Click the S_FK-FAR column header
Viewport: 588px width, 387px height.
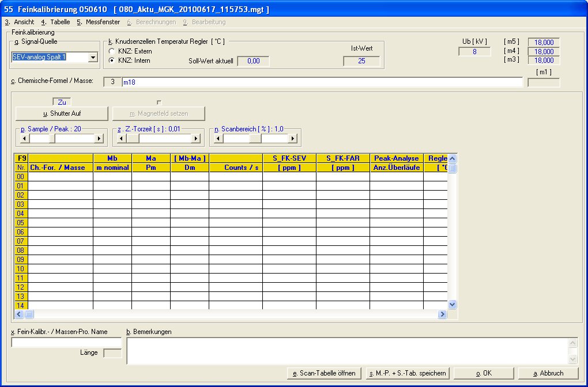click(343, 158)
